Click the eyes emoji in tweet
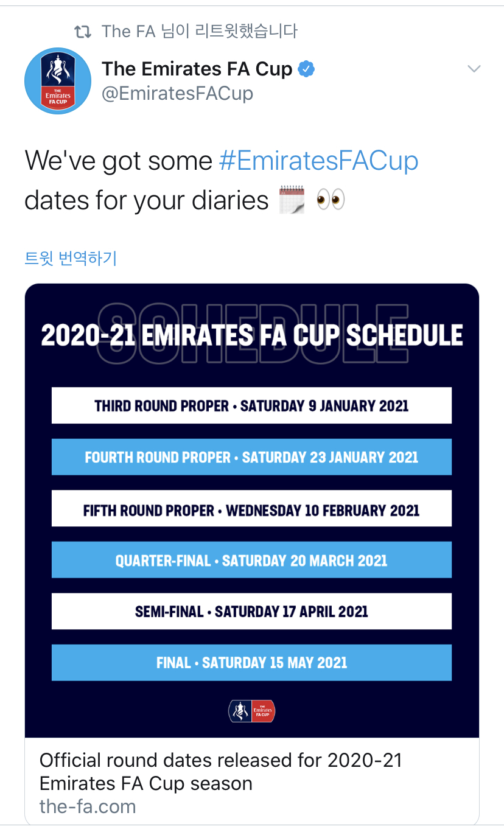 (x=331, y=200)
